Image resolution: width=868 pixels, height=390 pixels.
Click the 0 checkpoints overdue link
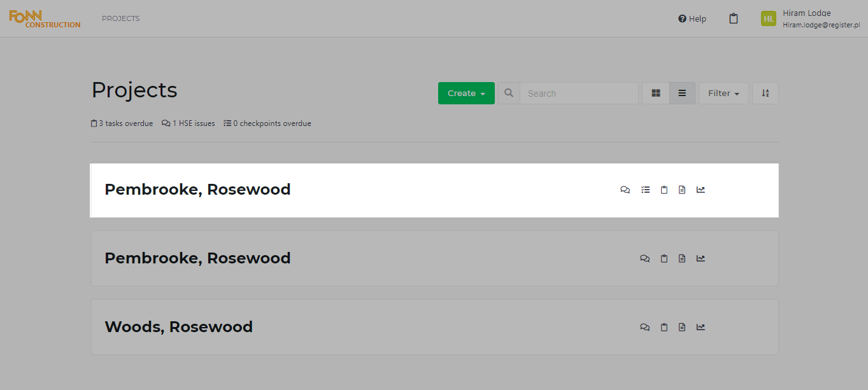[267, 123]
